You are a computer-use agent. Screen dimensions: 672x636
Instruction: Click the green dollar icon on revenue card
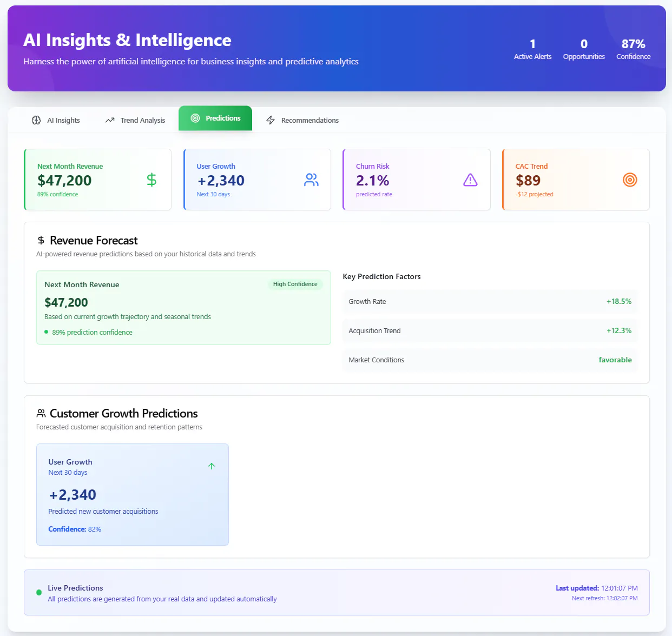coord(151,180)
